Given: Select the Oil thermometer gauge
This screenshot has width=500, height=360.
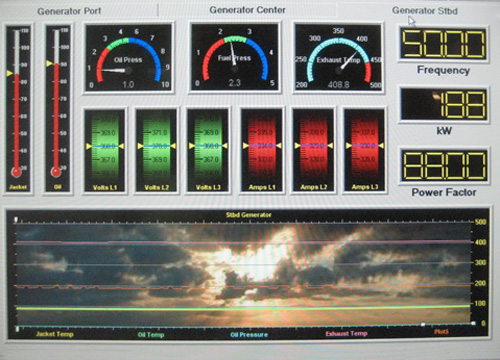Looking at the screenshot, I should [x=58, y=109].
